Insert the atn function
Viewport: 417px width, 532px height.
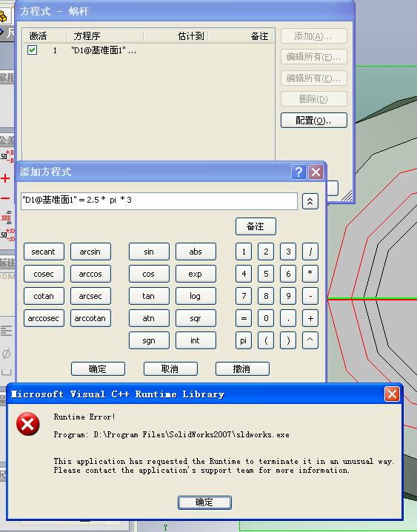pyautogui.click(x=149, y=318)
